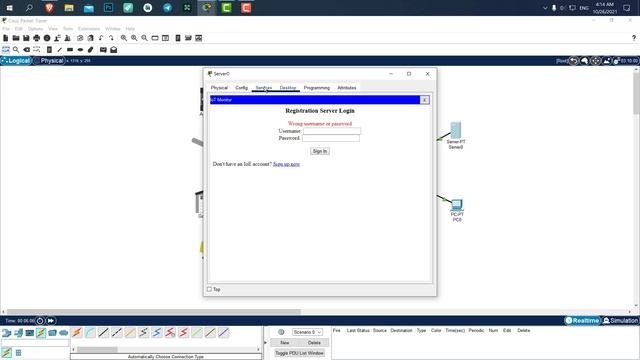Open Brave browser from taskbar
Image resolution: width=640 pixels, height=360 pixels.
pos(49,8)
